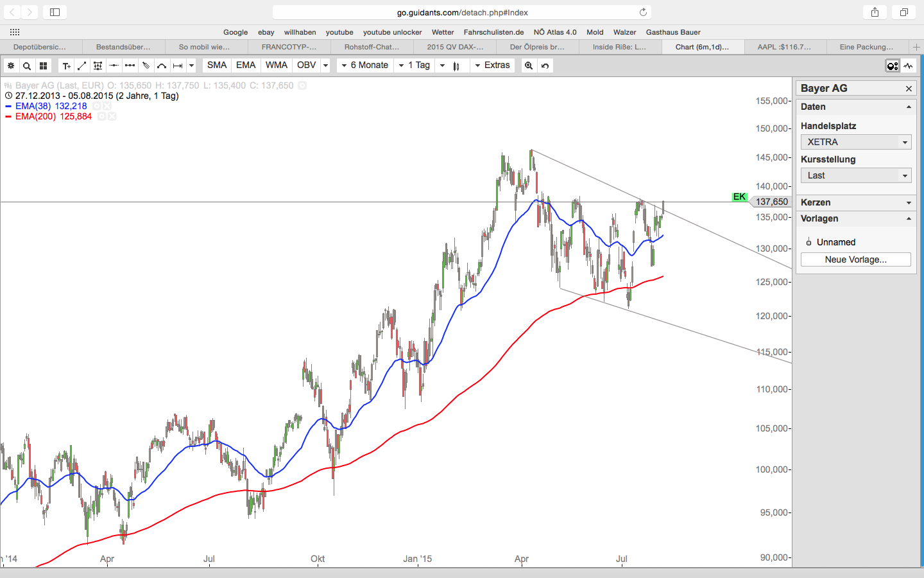This screenshot has width=924, height=578.
Task: Open the drawing tools dropdown arrow
Action: 191,66
